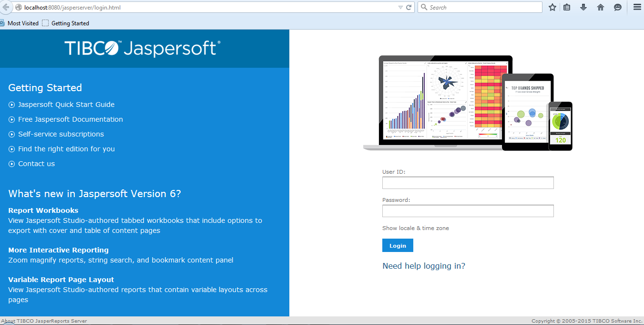Click the Getting Started bookmark page icon
644x325 pixels.
[x=45, y=23]
